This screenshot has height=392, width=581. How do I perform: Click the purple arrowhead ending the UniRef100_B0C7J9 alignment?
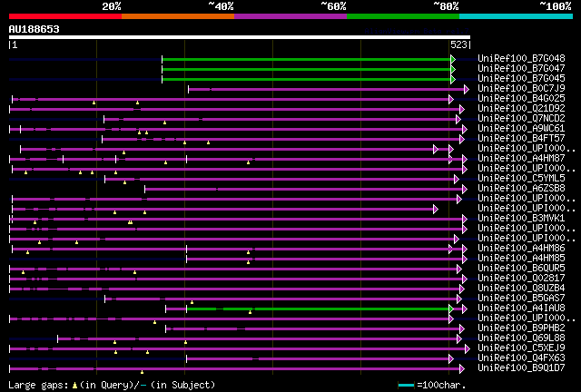pyautogui.click(x=467, y=89)
